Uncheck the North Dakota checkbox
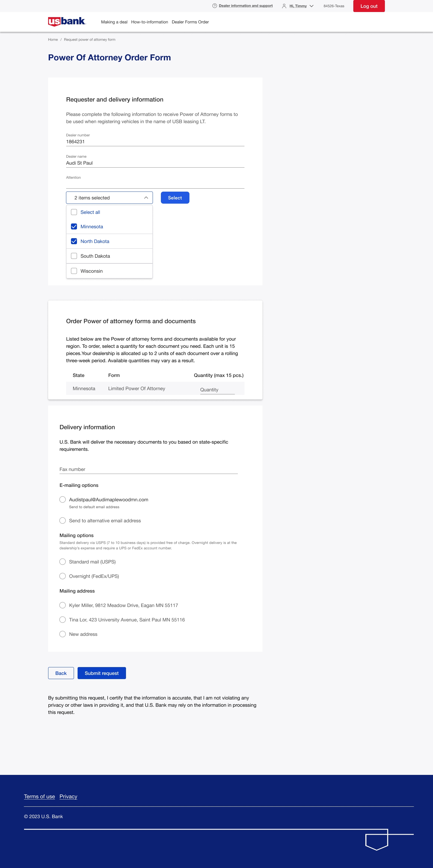433x868 pixels. point(74,241)
